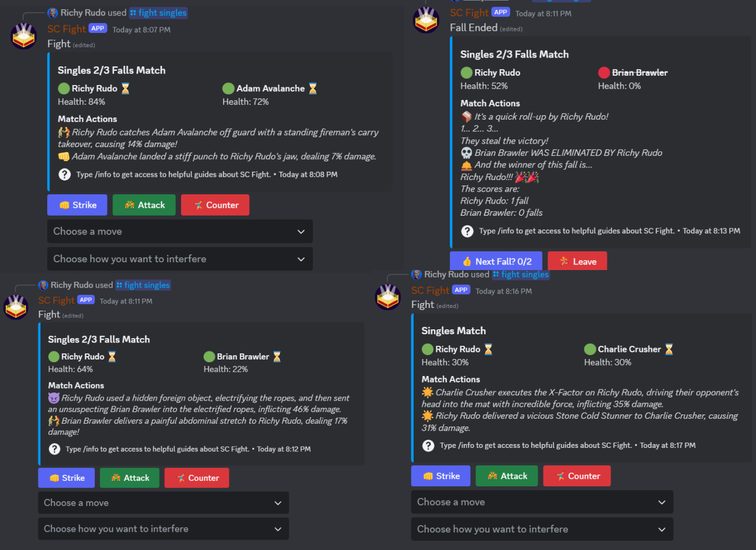Screen dimensions: 756x550
Task: Click Strike button in Adam Avalanche match
Action: point(77,205)
